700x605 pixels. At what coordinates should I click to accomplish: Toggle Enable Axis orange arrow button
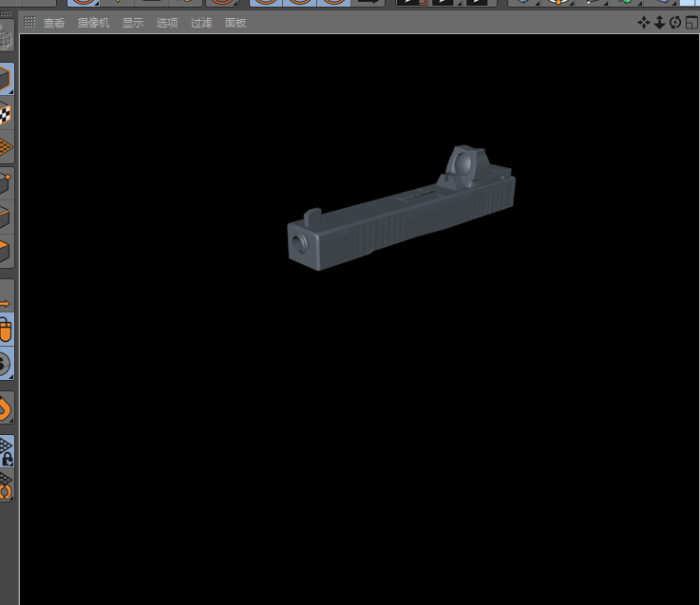click(x=5, y=303)
